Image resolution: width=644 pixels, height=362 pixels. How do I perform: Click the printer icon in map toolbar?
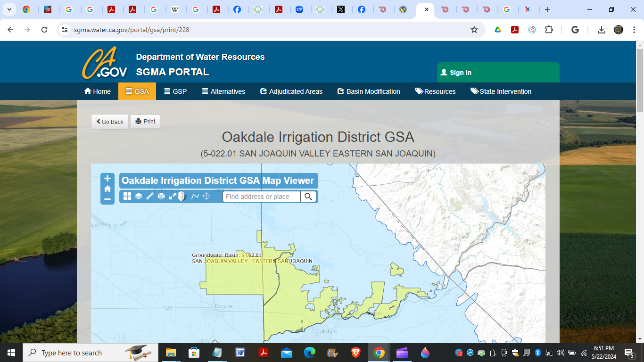pos(161,197)
